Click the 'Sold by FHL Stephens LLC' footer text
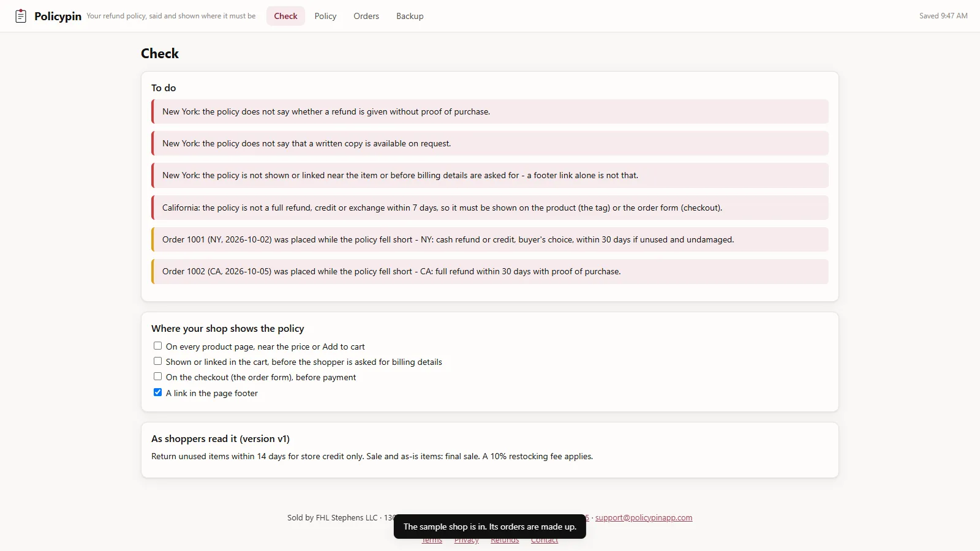The image size is (980, 551). click(333, 517)
